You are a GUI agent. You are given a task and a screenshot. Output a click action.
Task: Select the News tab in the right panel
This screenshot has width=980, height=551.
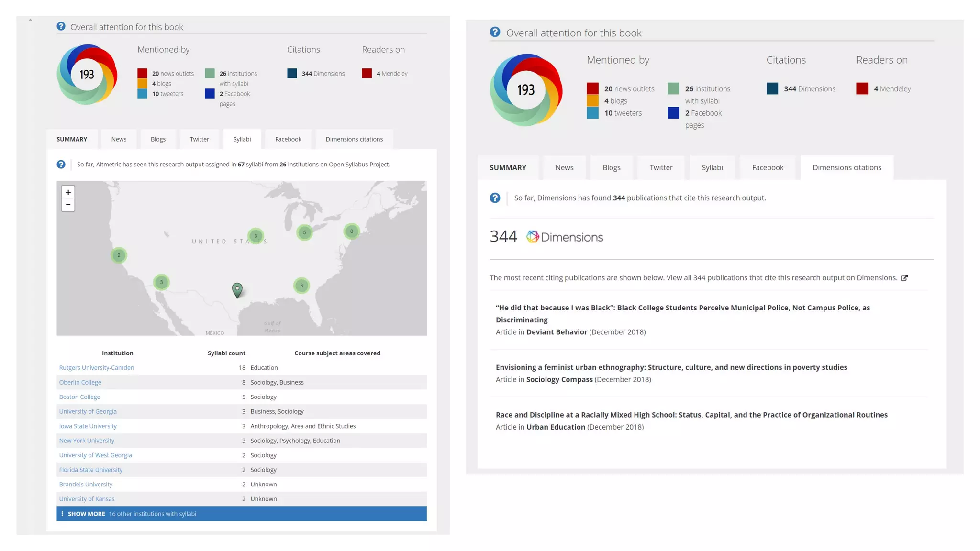(564, 168)
